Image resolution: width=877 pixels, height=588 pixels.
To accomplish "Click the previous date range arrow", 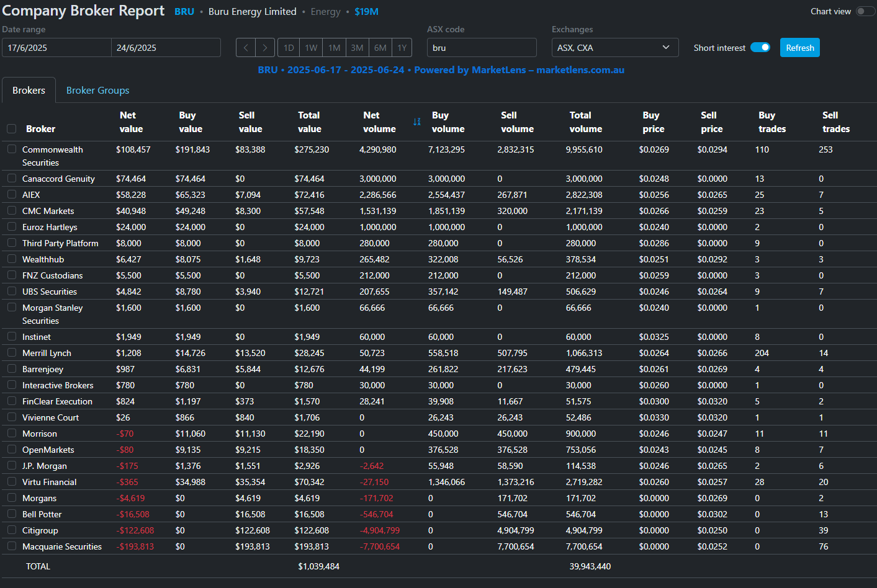I will coord(246,48).
